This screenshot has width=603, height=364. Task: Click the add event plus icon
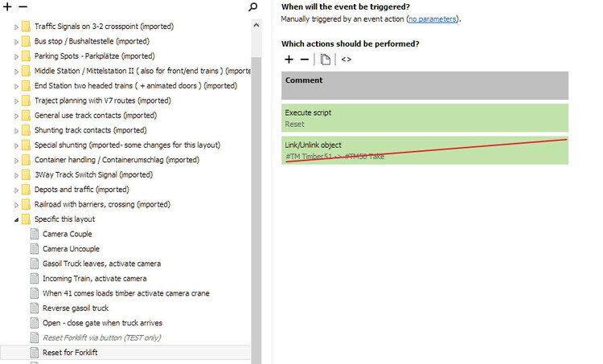pos(8,6)
